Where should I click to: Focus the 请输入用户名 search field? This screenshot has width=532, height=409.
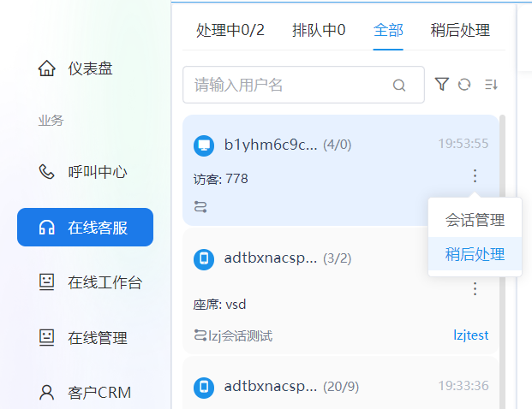(303, 85)
